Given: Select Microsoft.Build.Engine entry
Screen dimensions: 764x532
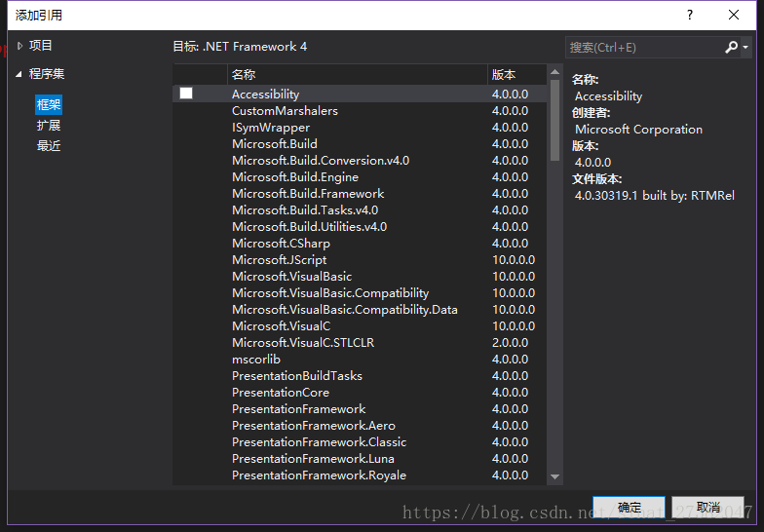Looking at the screenshot, I should click(x=360, y=177).
